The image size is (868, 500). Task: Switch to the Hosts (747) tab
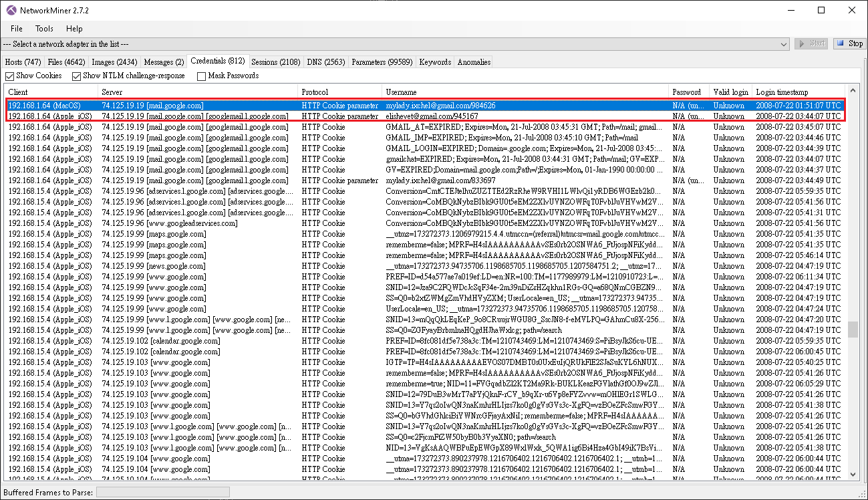[23, 62]
